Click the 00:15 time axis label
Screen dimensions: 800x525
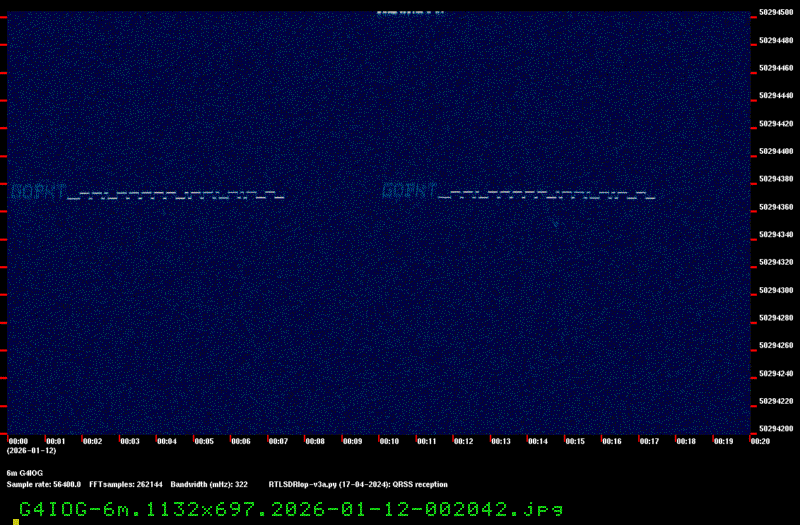pyautogui.click(x=574, y=441)
